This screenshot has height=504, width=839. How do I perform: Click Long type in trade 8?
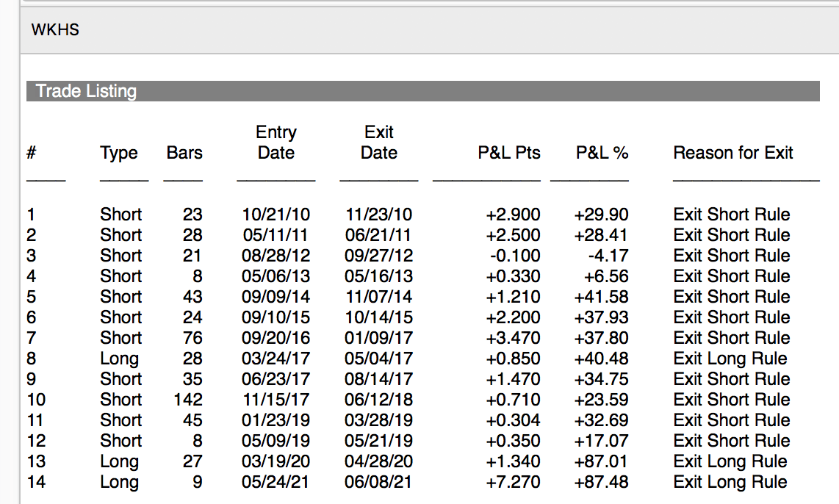[119, 359]
